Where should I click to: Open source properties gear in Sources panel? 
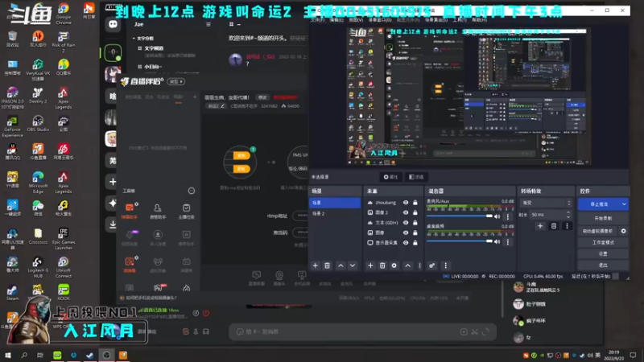(x=394, y=265)
